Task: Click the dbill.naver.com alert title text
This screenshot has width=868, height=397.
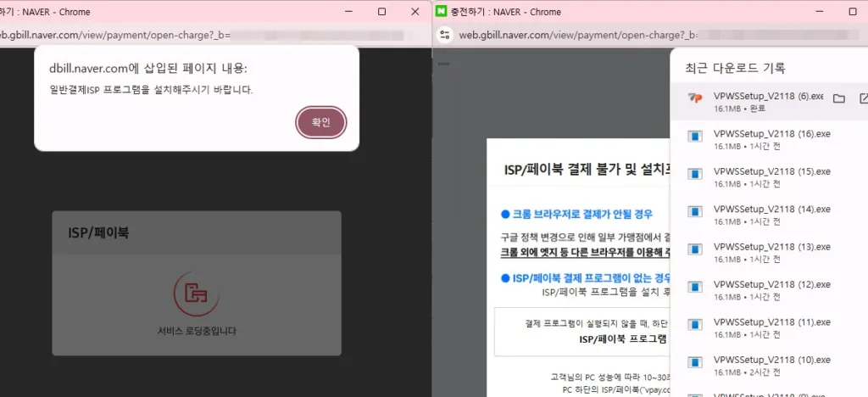Action: pyautogui.click(x=147, y=68)
